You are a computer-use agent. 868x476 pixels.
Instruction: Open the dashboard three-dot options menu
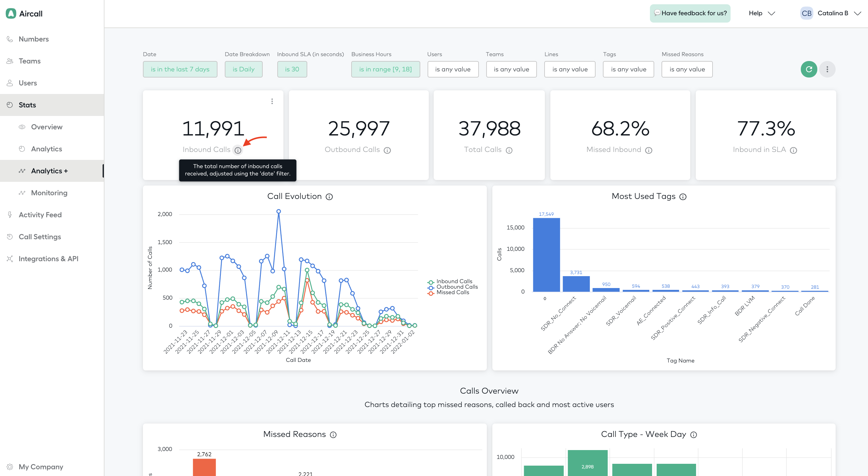point(827,69)
